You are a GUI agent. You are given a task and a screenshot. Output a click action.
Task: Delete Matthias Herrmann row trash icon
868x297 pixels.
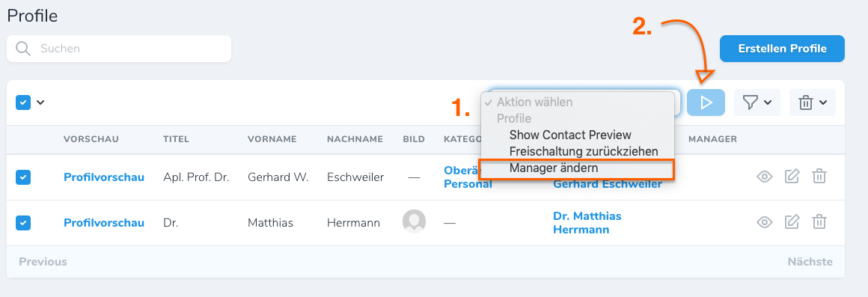coord(819,222)
